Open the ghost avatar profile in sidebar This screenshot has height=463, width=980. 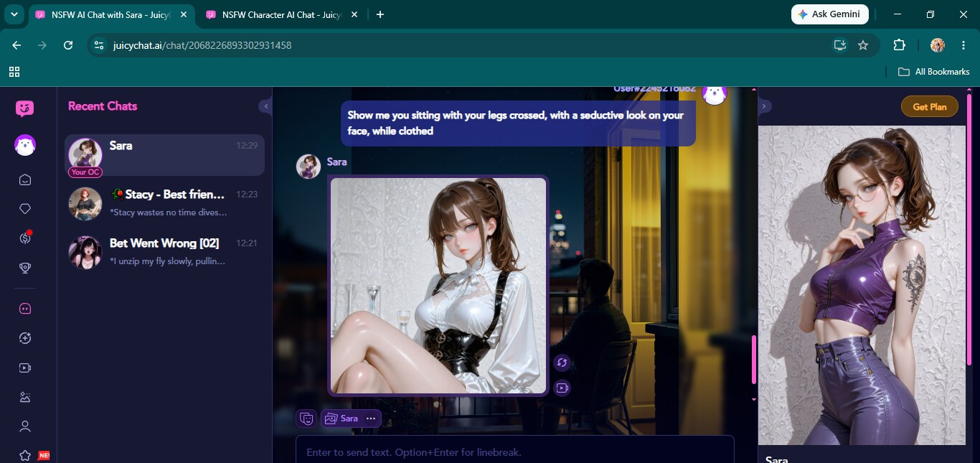pos(24,145)
